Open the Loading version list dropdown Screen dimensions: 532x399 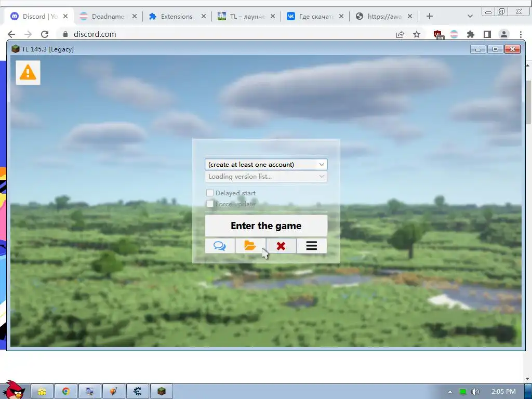click(x=266, y=177)
